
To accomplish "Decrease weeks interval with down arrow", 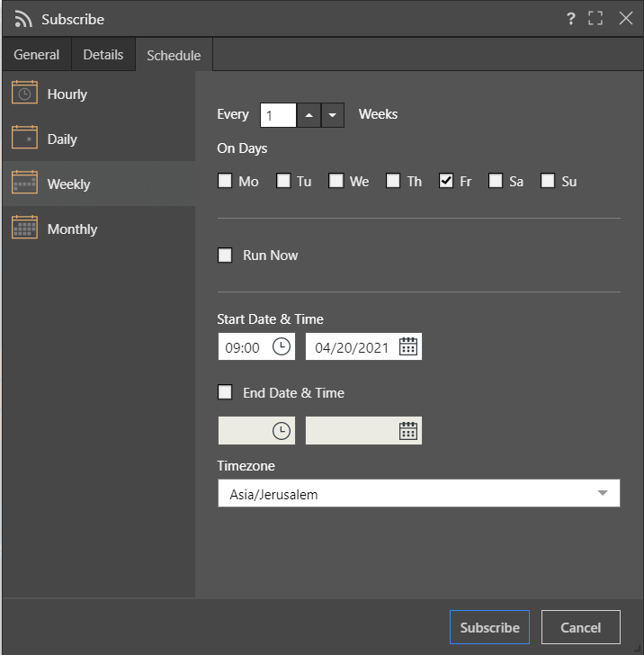I will 333,115.
